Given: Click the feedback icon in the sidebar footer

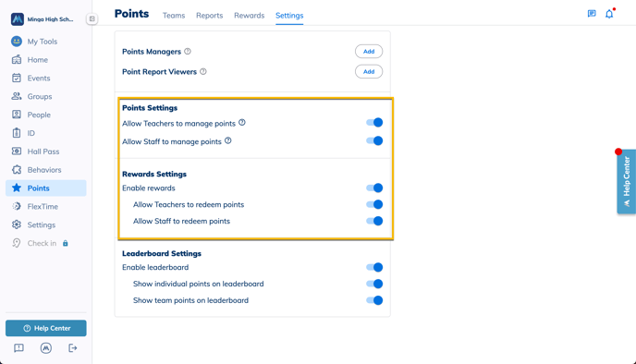Looking at the screenshot, I should pos(18,347).
